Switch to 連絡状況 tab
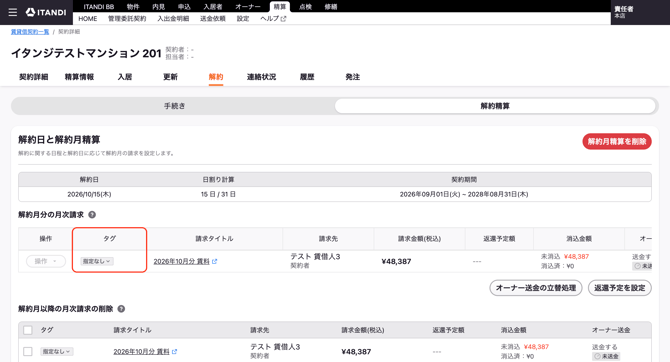This screenshot has width=670, height=362. tap(262, 77)
